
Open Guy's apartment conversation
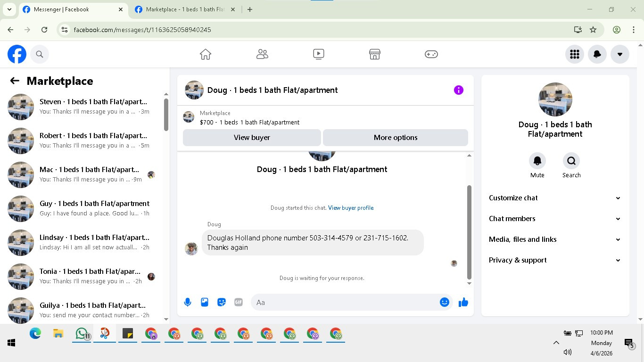[x=82, y=208]
